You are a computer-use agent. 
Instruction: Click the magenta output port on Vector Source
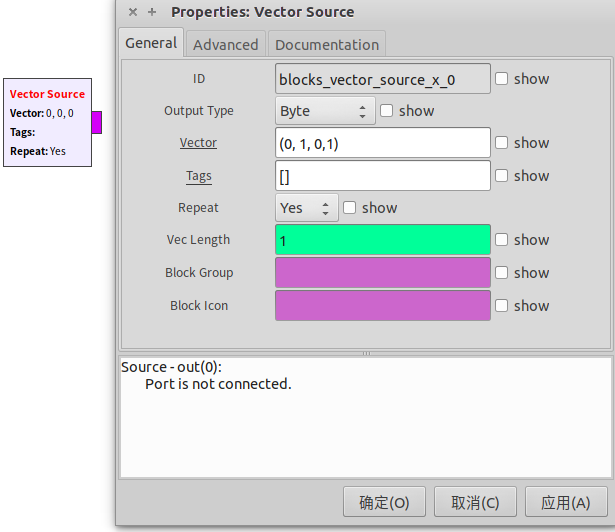97,122
